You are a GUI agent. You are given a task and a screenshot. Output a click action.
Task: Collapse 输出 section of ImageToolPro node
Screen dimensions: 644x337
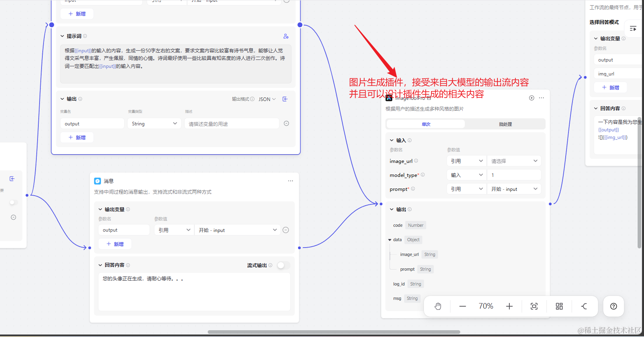click(392, 209)
